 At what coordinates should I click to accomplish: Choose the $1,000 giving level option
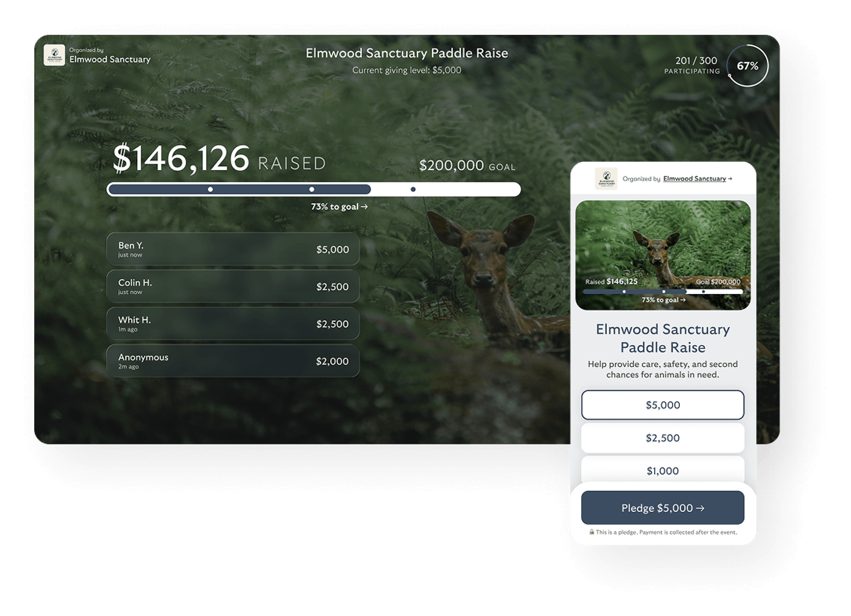tap(662, 470)
